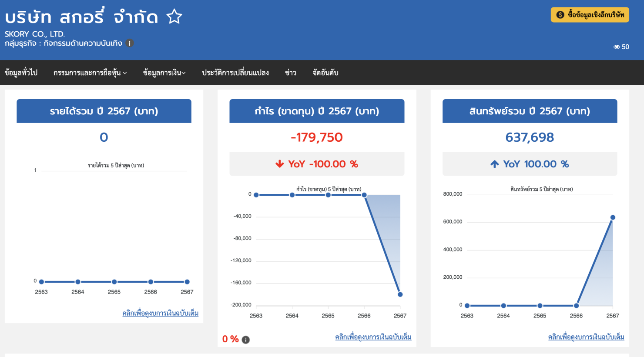Screen dimensions: 644x357
Task: Click the 2567 data point on profit chart
Action: [400, 294]
